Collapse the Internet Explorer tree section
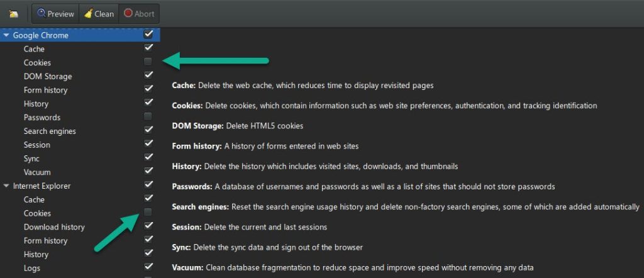This screenshot has width=644, height=278. (6, 186)
